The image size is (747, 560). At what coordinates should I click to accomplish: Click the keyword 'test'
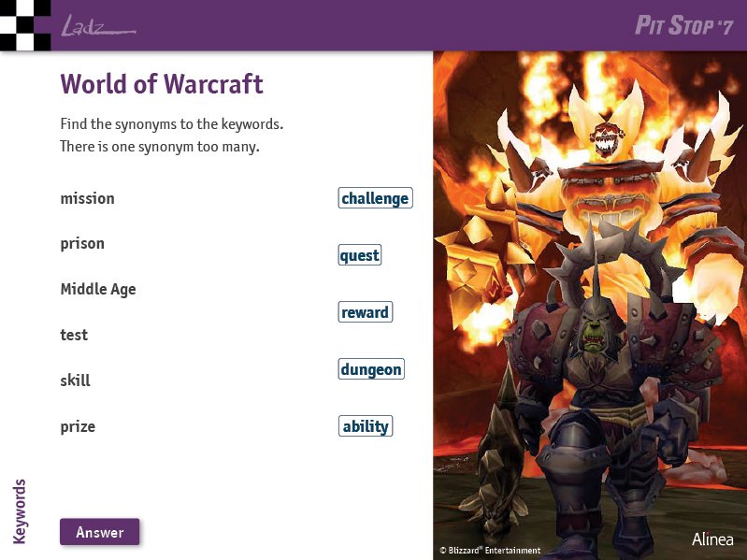74,335
